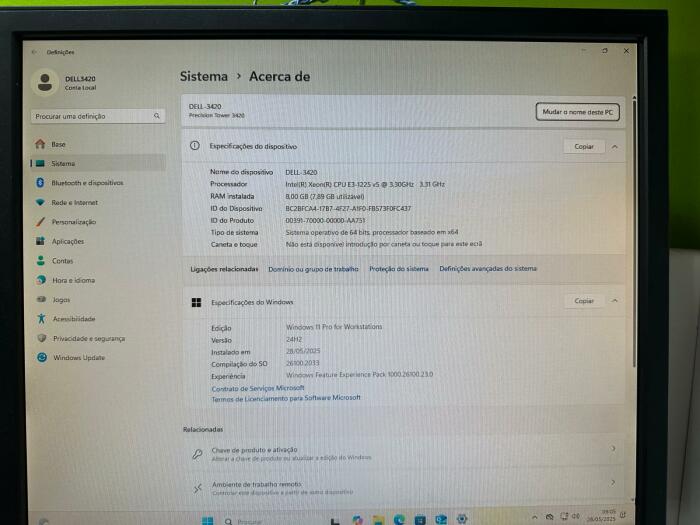
Task: Open Base in the Settings sidebar
Action: click(x=98, y=144)
